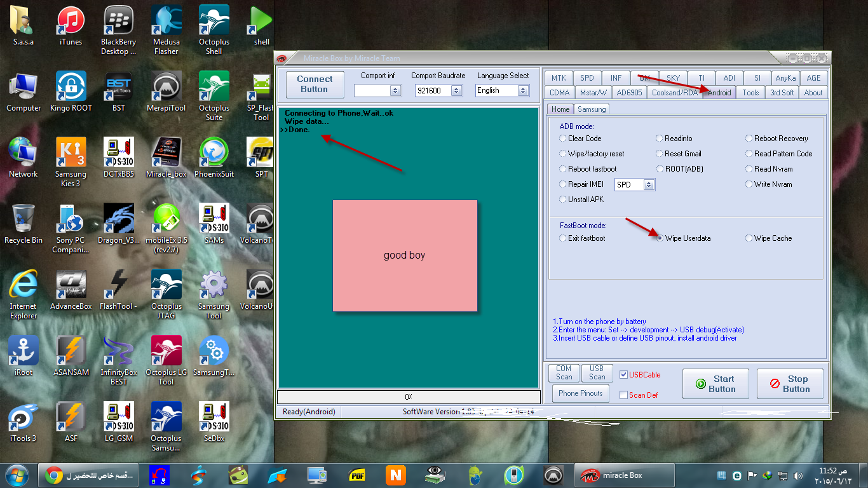Expand SPD dropdown beside Repair IMEI
Viewport: 868px width, 488px height.
(x=649, y=185)
